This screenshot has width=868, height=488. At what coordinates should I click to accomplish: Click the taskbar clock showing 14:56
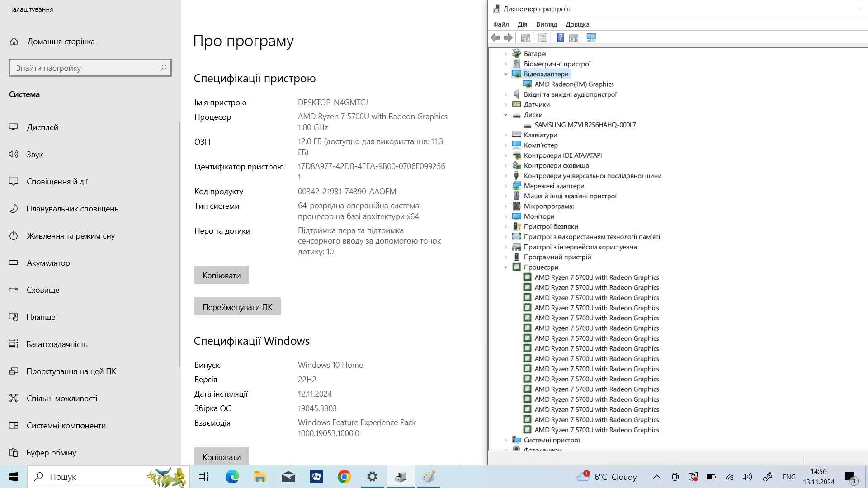[x=819, y=477]
